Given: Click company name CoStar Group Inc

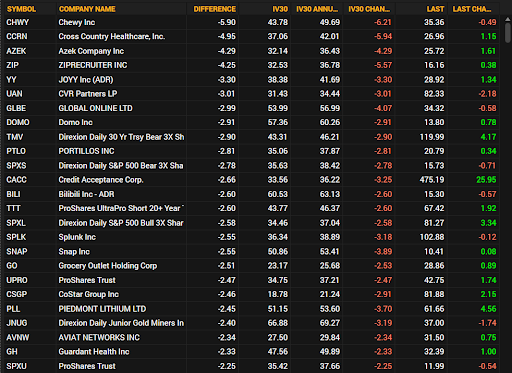Looking at the screenshot, I should pos(89,294).
